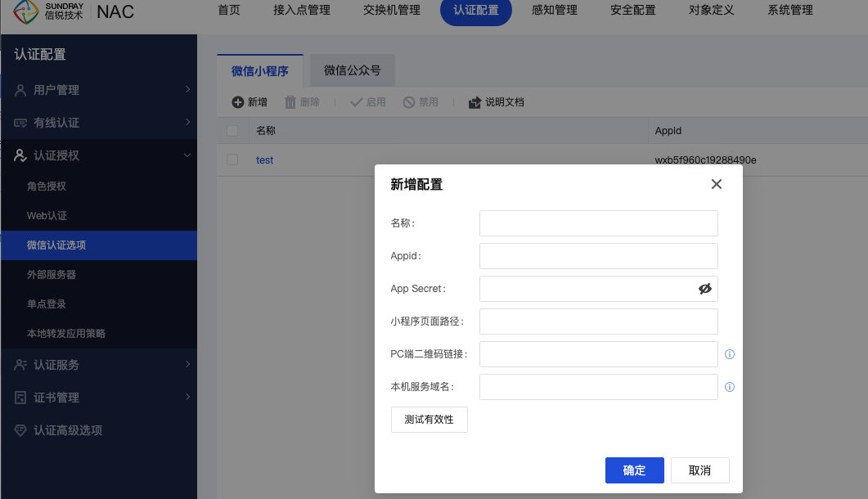868x499 pixels.
Task: Click the 说明文档 documentation icon
Action: [474, 102]
